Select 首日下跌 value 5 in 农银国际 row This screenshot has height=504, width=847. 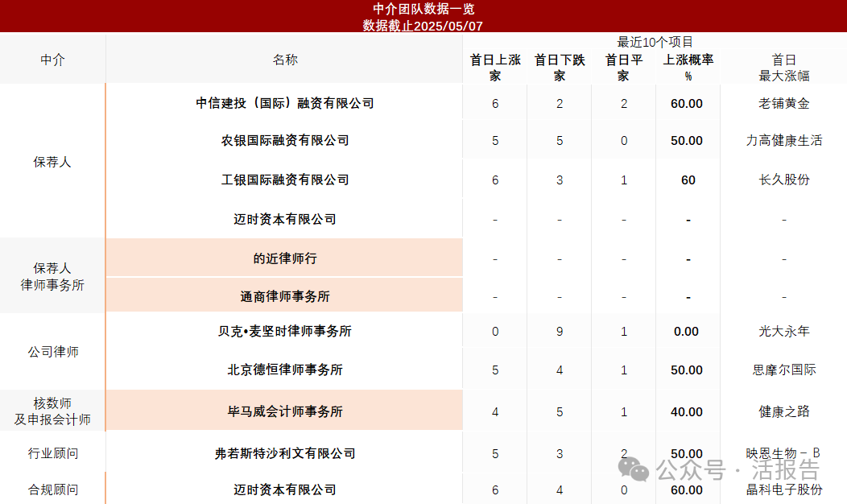coord(560,141)
